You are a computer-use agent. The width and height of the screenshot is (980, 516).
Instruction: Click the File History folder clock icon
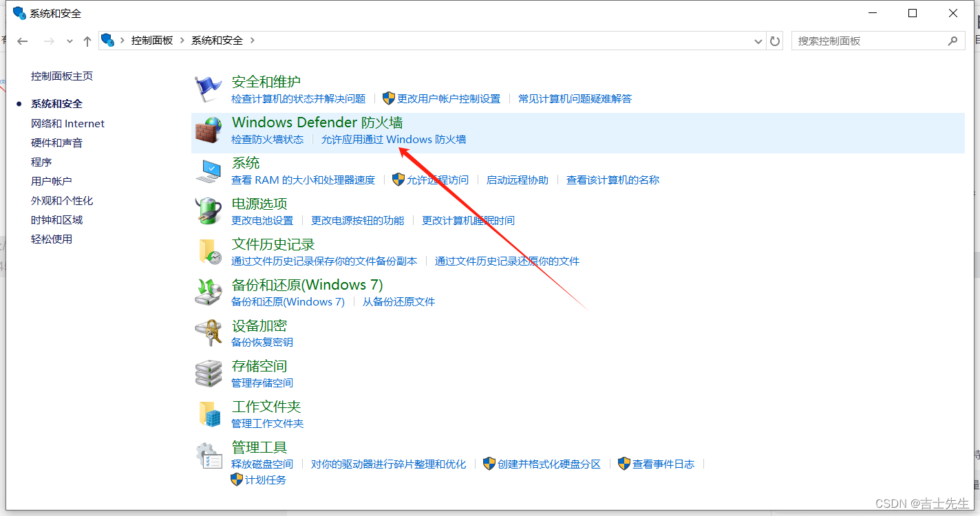pyautogui.click(x=209, y=252)
